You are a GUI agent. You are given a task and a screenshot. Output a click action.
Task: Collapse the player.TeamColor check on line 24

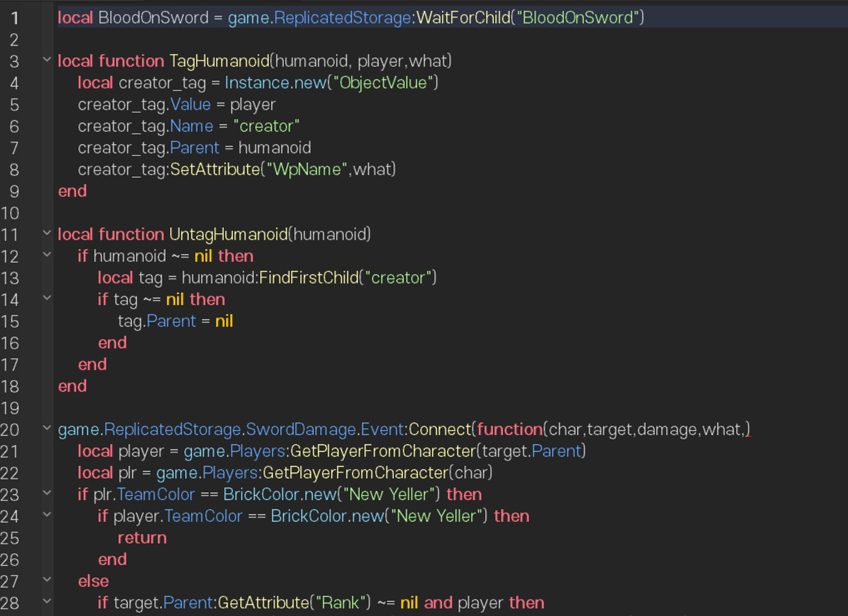point(47,516)
